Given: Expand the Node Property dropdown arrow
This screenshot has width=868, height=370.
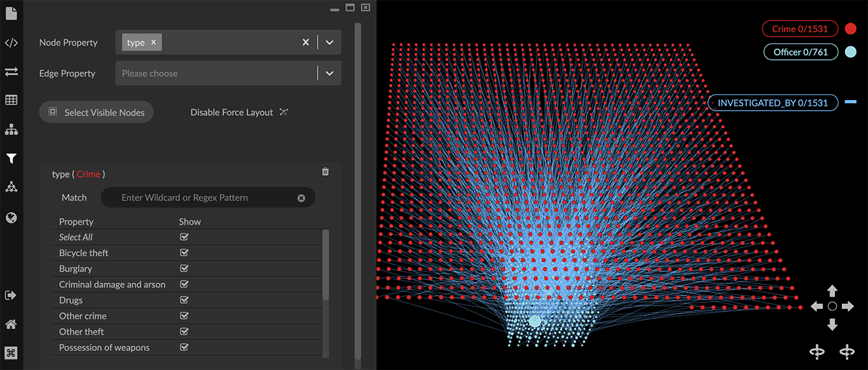Looking at the screenshot, I should [329, 42].
